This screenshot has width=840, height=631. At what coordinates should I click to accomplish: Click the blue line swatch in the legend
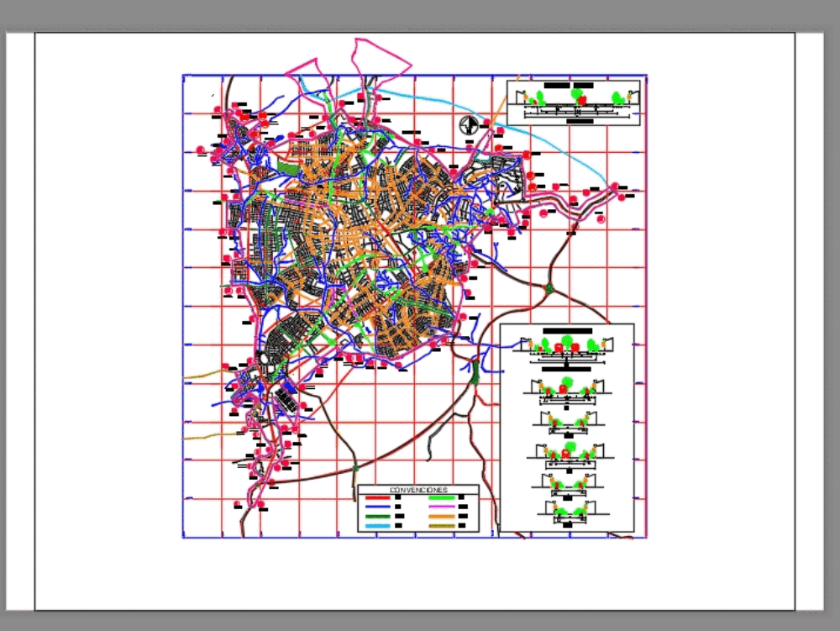(378, 507)
